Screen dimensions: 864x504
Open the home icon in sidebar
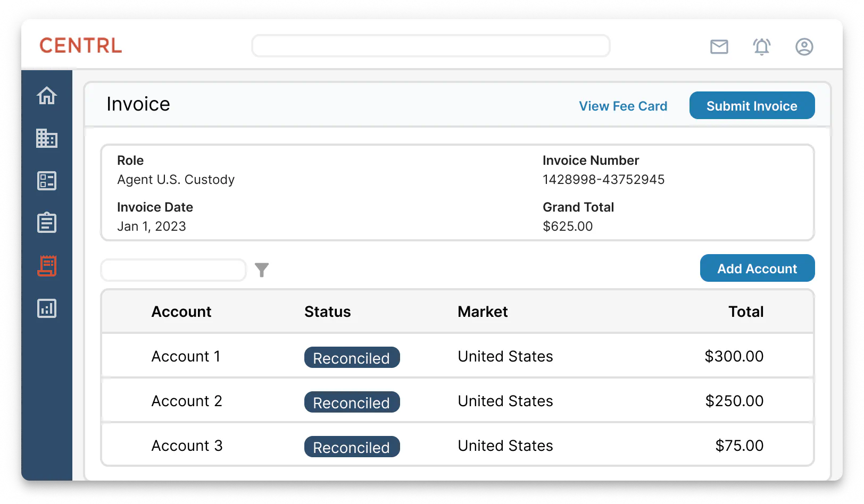(x=47, y=96)
